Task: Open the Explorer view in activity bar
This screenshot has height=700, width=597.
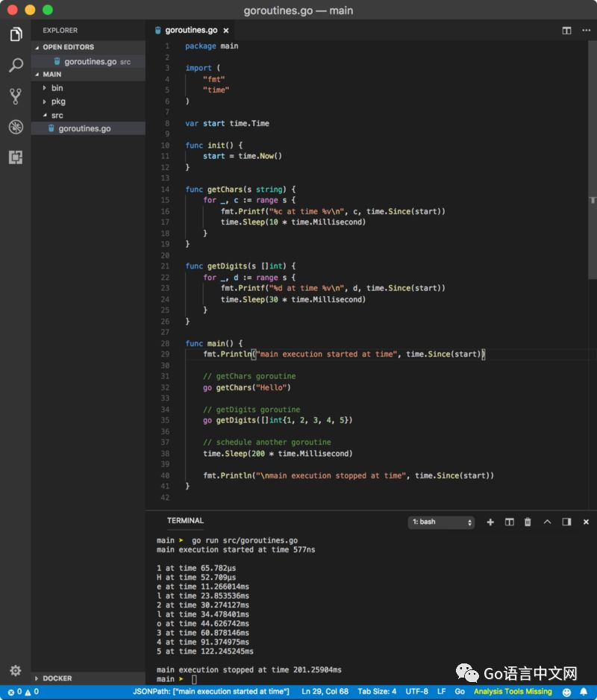Action: click(16, 34)
